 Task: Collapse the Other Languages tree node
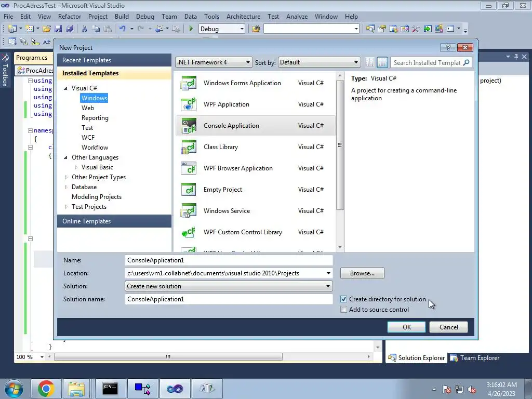pos(66,157)
